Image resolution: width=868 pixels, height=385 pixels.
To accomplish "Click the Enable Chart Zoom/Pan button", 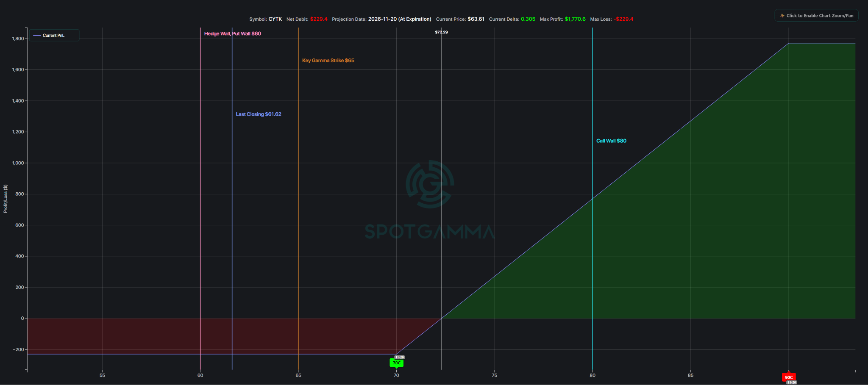I will [816, 16].
